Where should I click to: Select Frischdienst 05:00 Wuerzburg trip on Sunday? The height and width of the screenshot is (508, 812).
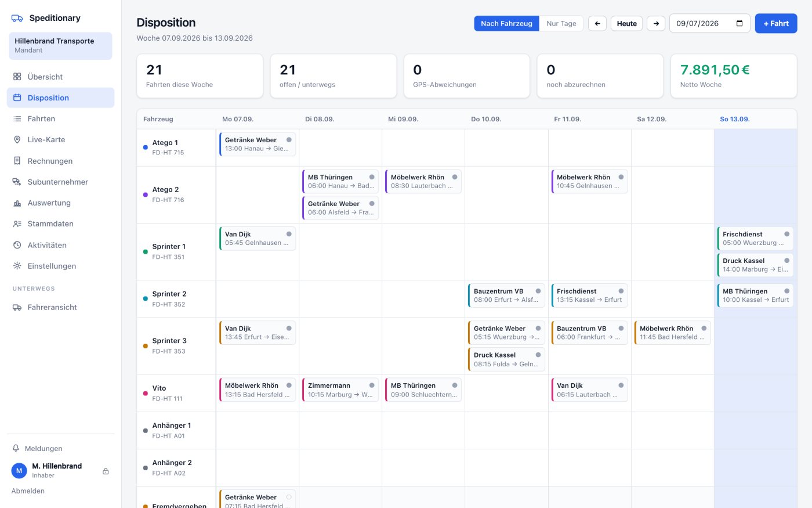tap(755, 238)
